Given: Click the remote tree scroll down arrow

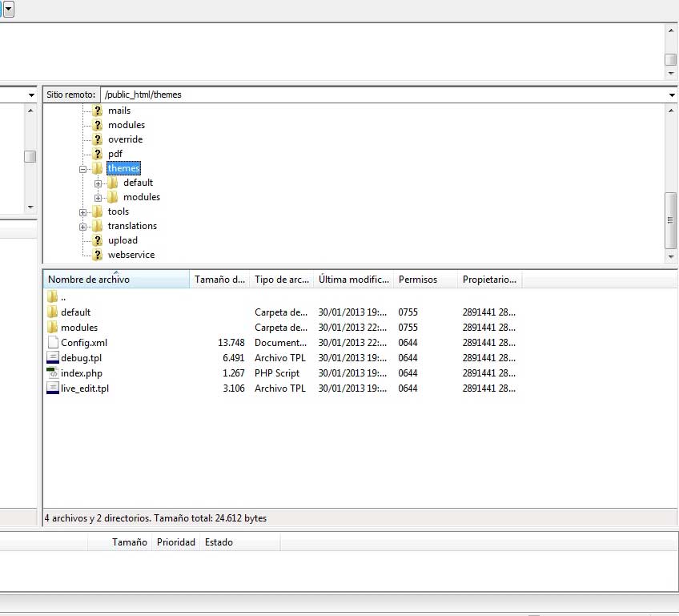Looking at the screenshot, I should click(671, 256).
